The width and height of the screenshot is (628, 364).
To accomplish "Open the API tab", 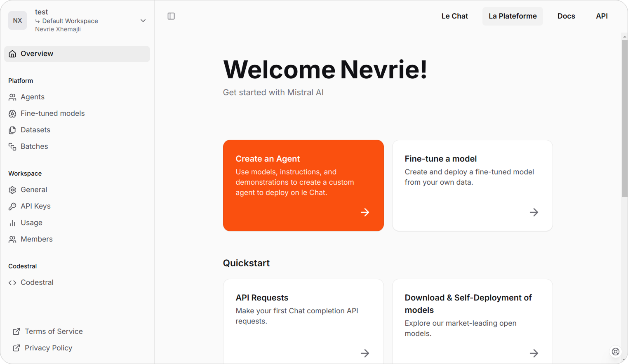I will (602, 16).
